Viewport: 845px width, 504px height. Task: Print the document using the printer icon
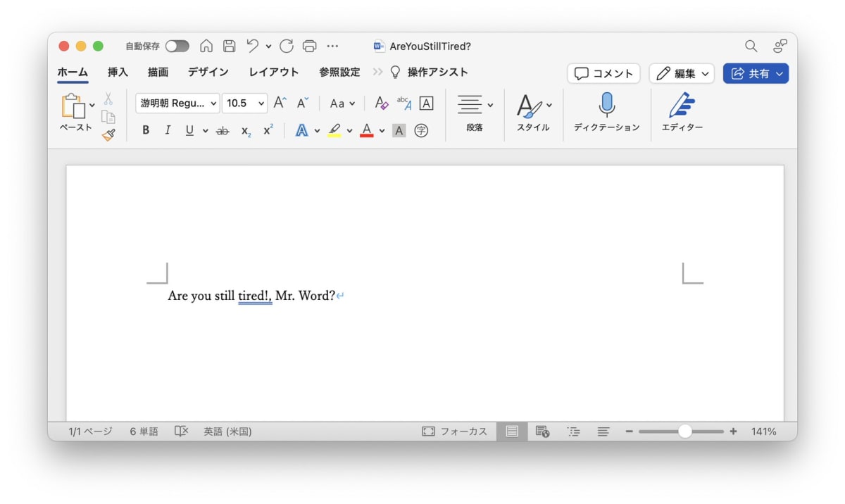pyautogui.click(x=309, y=46)
